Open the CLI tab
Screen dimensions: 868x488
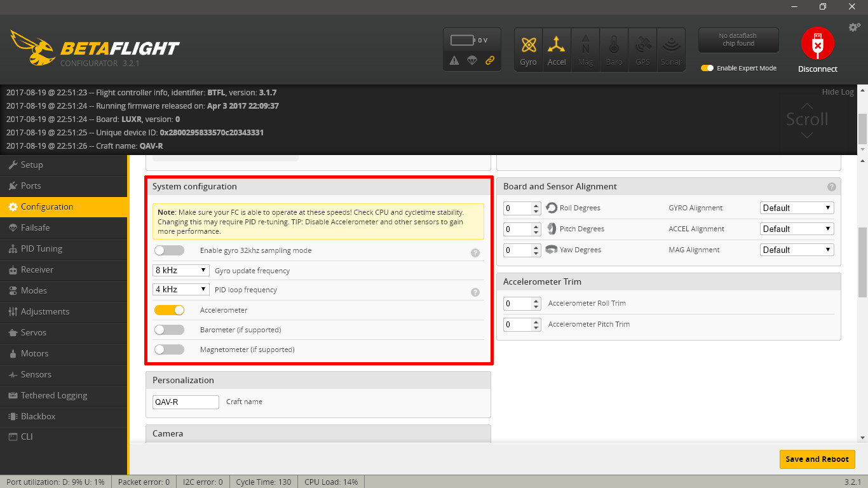coord(64,437)
